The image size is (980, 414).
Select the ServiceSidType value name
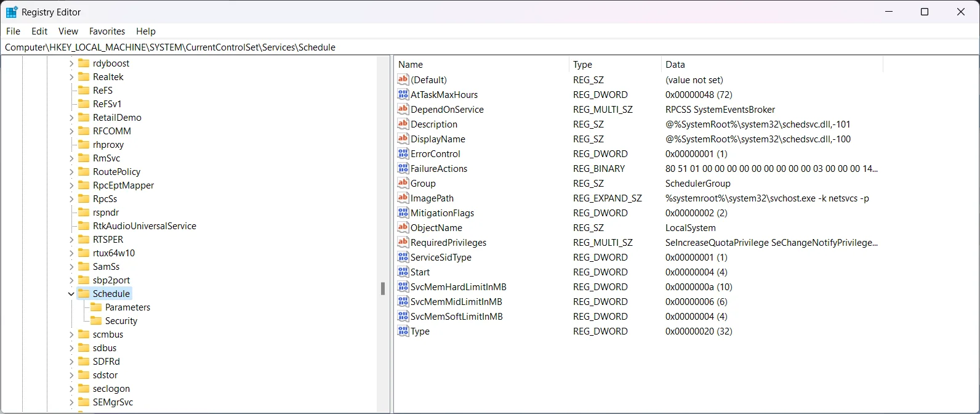[441, 257]
